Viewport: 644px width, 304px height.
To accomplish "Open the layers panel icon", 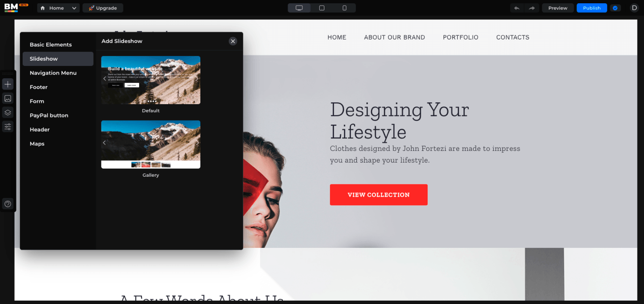I will click(x=8, y=112).
